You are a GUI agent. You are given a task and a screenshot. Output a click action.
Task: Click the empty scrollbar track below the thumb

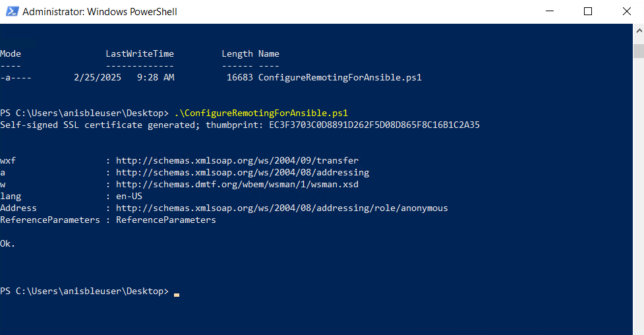click(639, 197)
